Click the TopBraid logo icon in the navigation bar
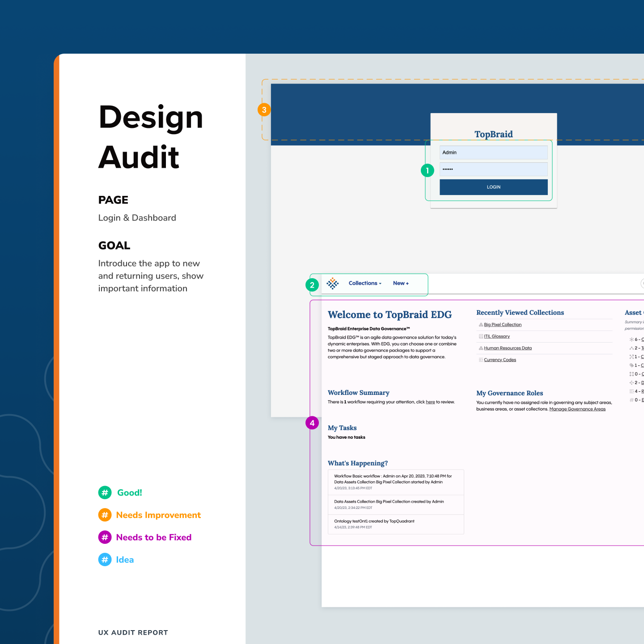 332,283
